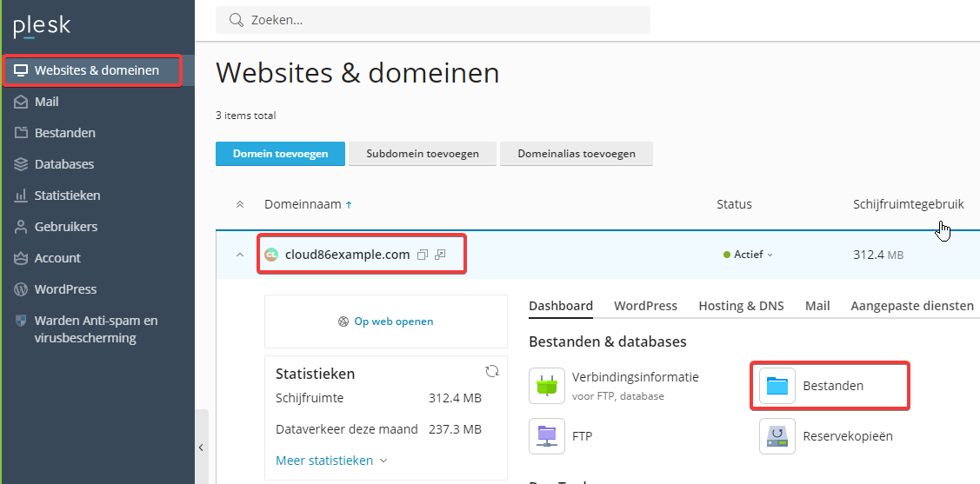Open the Verbindingsinformatie link

tap(635, 377)
